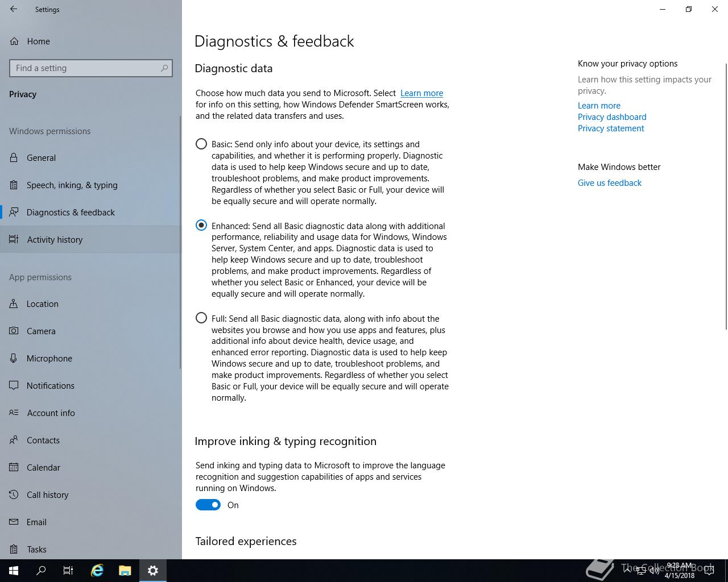This screenshot has height=582, width=728.
Task: Click the Call history icon
Action: coord(14,494)
